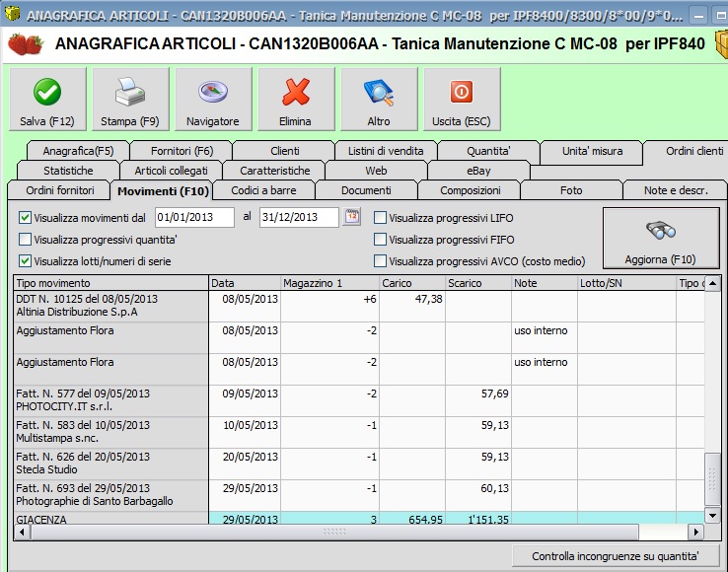Click the Aggiorna (F10) binoculars button
Image resolution: width=728 pixels, height=572 pixels.
(661, 239)
